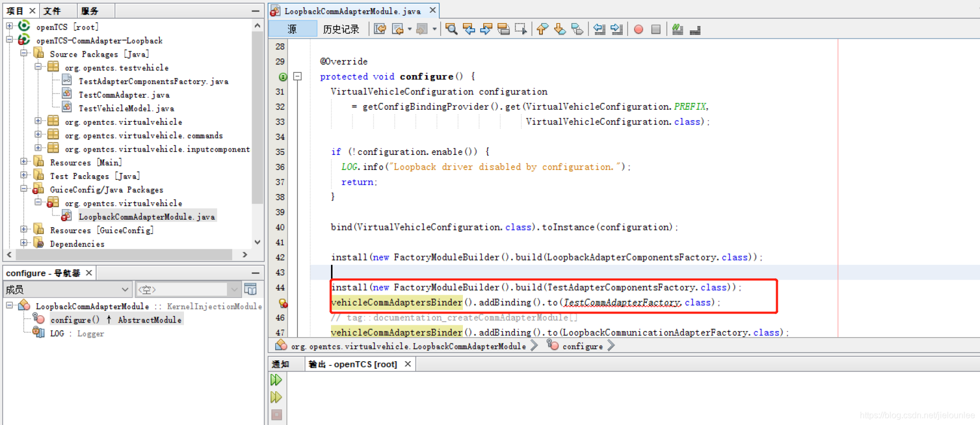Collapse the org.opentcs.testvehicle package
Screen dimensions: 980x425
click(x=38, y=66)
